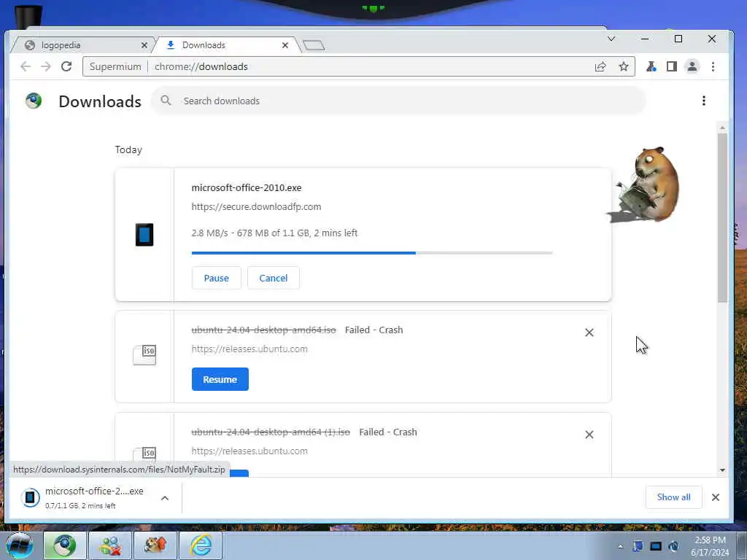Close the Downloads tab
747x560 pixels.
pos(285,45)
